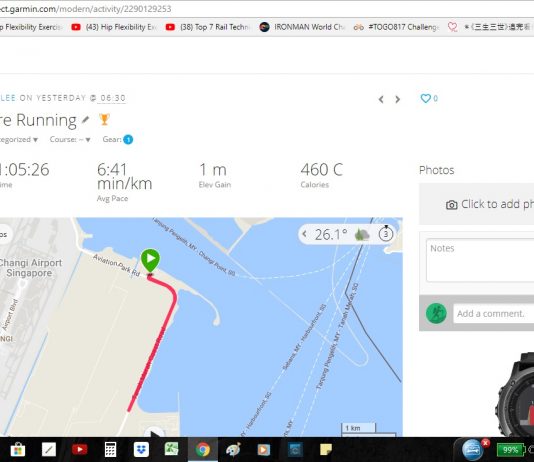The height and width of the screenshot is (462, 534).
Task: Open the #TOGO817 Challenge bookmark
Action: [396, 27]
